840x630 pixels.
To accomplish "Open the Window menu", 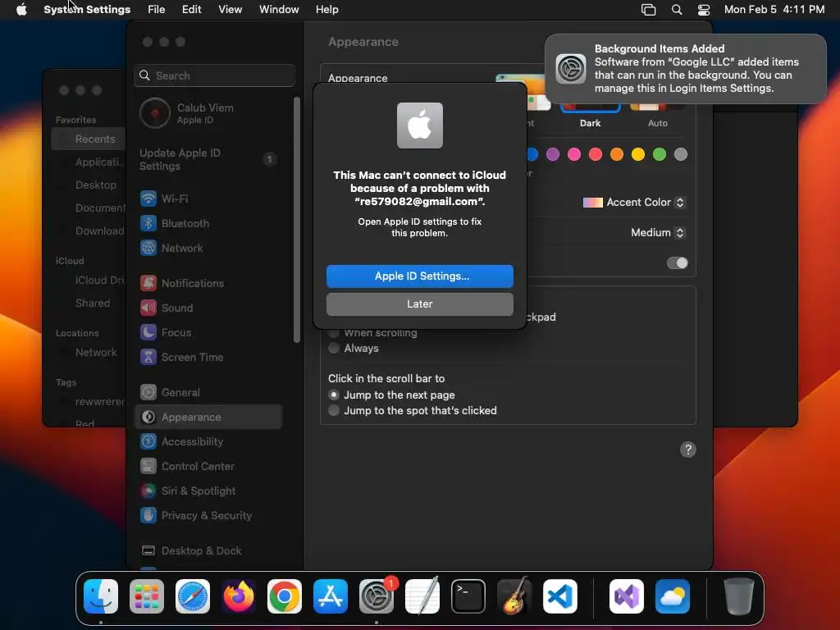I will 279,10.
